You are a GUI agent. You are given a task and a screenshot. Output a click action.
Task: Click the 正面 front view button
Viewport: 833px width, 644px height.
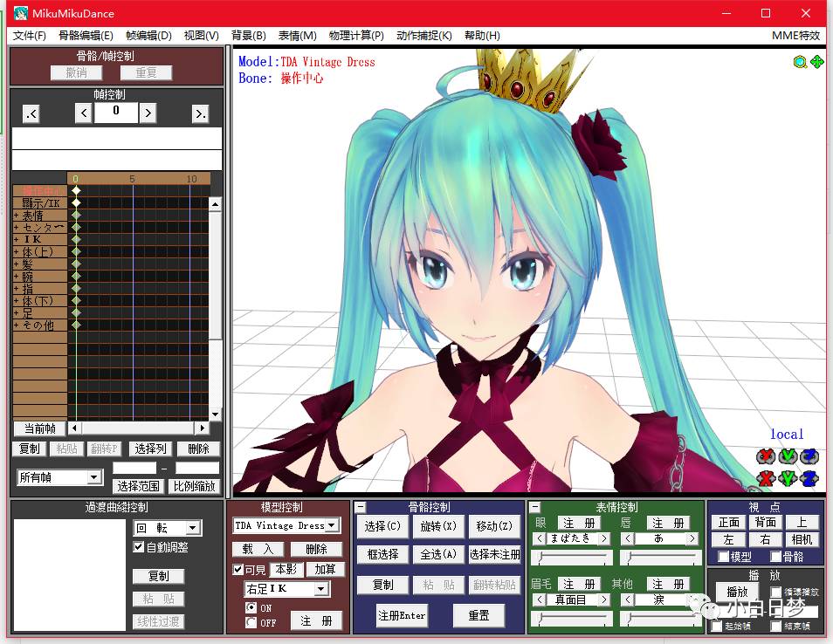pyautogui.click(x=729, y=523)
